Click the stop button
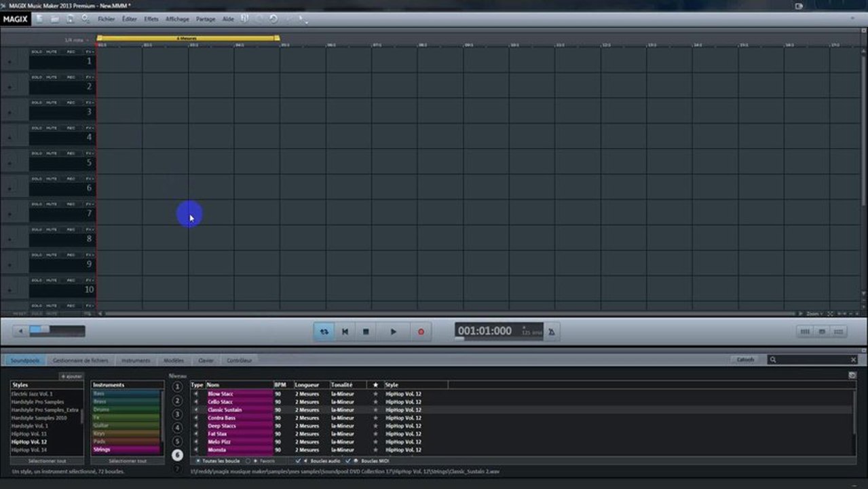 point(366,331)
